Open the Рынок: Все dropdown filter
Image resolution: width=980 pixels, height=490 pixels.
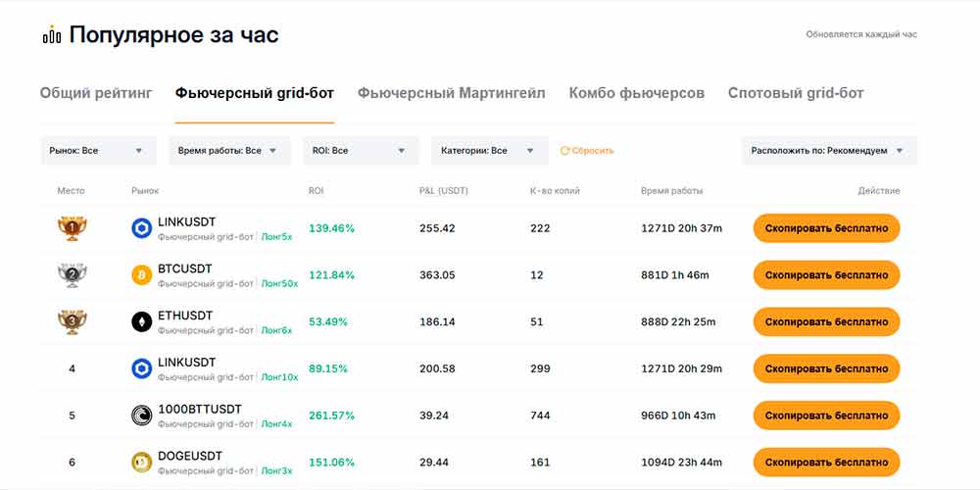pyautogui.click(x=98, y=151)
